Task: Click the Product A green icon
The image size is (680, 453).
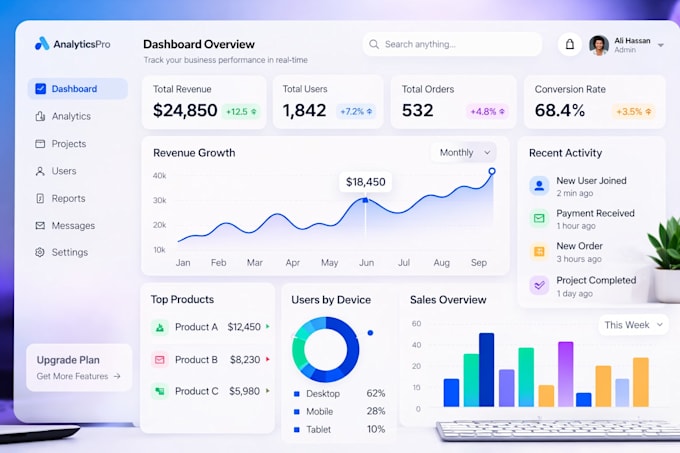Action: (160, 328)
